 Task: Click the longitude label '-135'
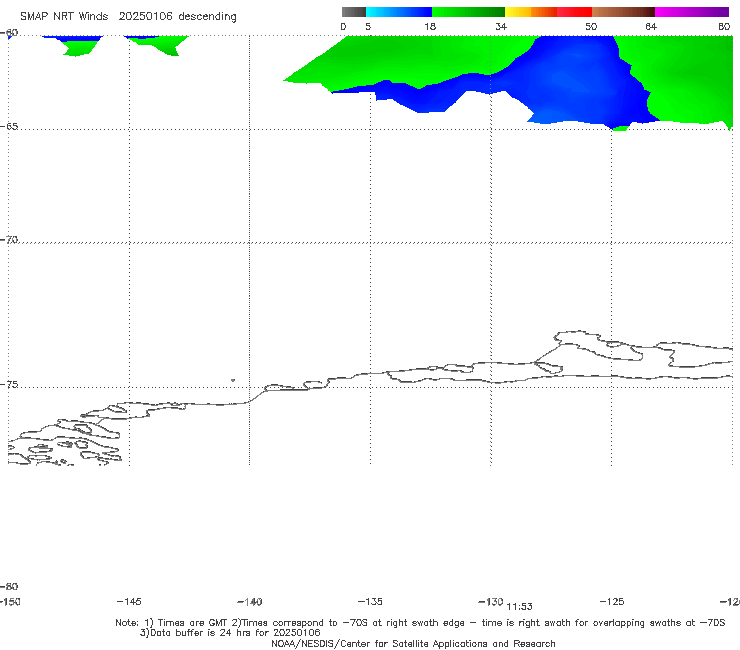pyautogui.click(x=370, y=601)
